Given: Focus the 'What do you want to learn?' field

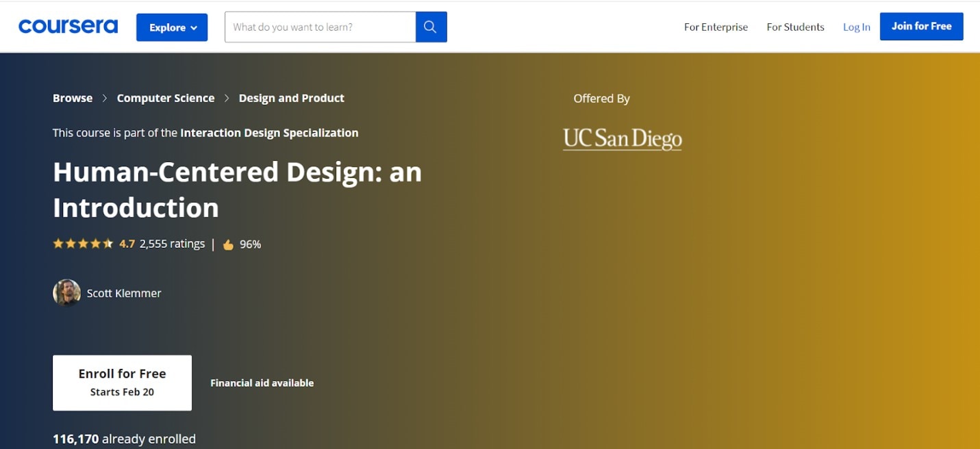Looking at the screenshot, I should (x=320, y=27).
